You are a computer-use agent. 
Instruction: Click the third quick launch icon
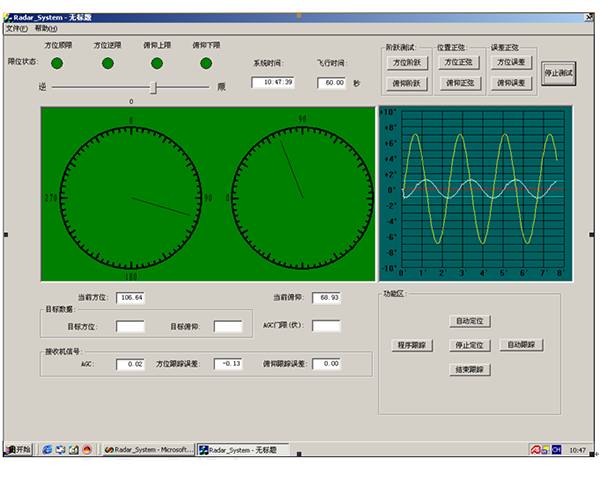click(x=74, y=450)
